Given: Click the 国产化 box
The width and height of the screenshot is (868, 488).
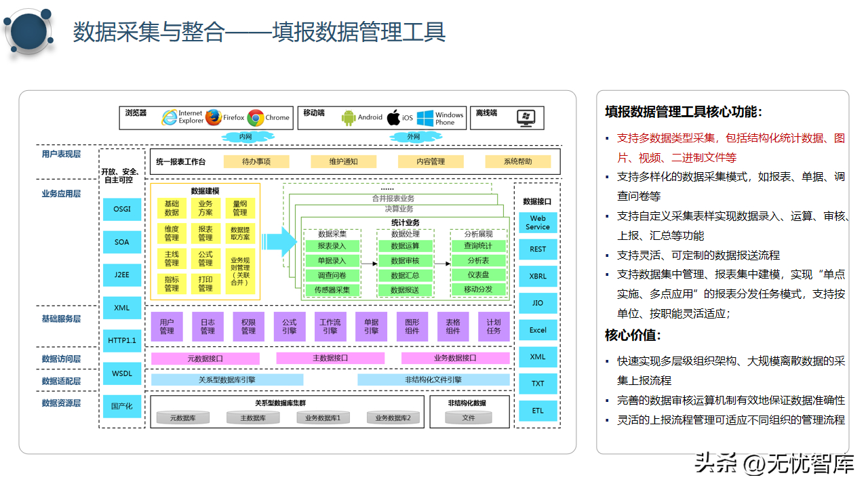Looking at the screenshot, I should (122, 406).
